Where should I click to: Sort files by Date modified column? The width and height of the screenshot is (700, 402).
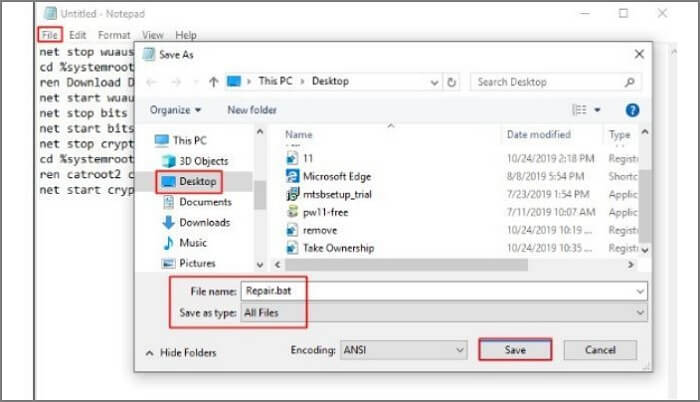pos(538,134)
